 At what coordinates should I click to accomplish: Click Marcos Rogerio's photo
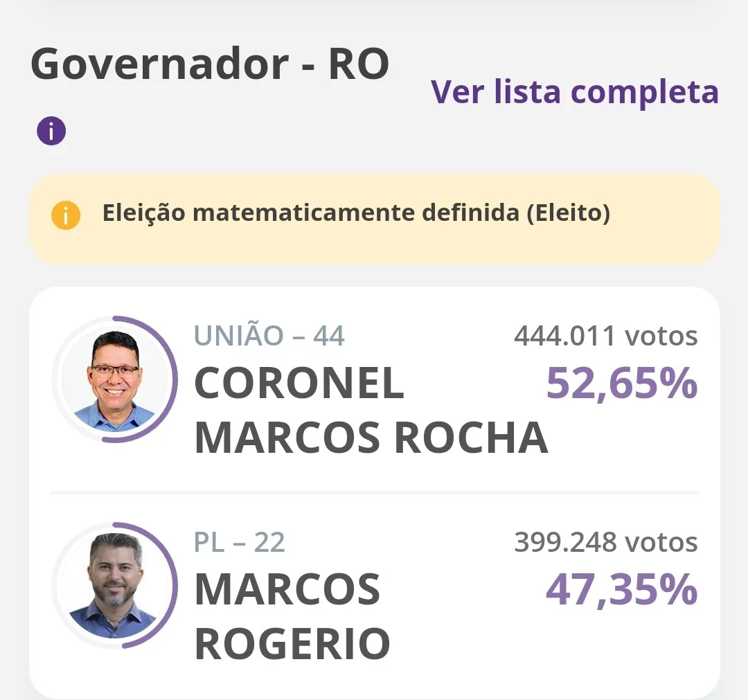pyautogui.click(x=114, y=586)
